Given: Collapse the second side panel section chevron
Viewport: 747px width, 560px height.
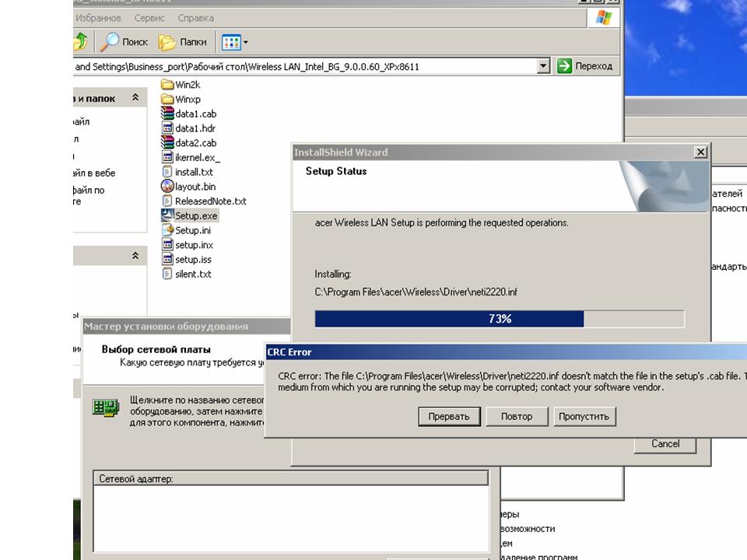Looking at the screenshot, I should (135, 256).
